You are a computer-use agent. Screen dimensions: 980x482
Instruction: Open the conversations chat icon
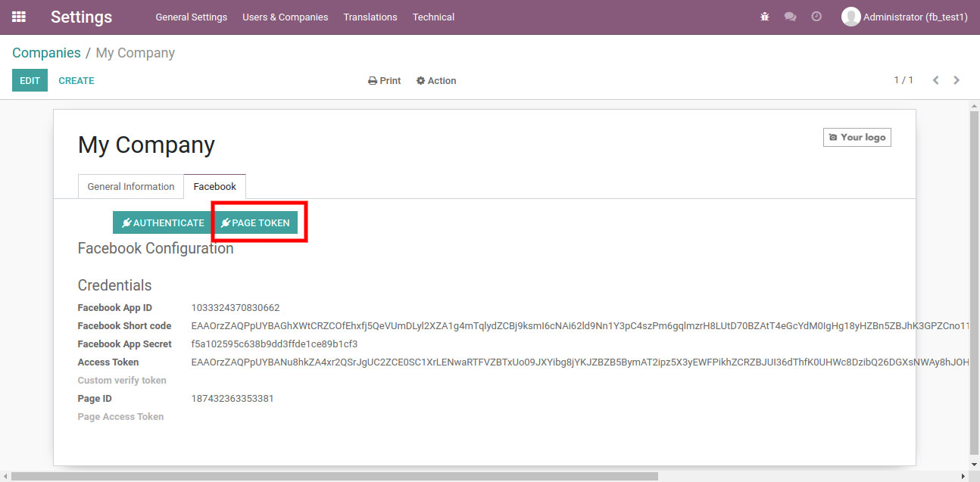pyautogui.click(x=791, y=17)
